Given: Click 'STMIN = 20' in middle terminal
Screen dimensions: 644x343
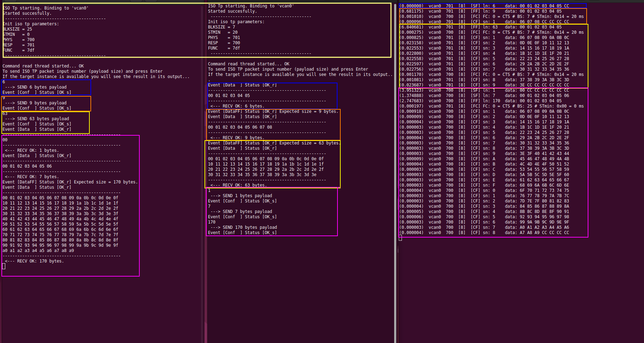Looking at the screenshot, I should (223, 32).
